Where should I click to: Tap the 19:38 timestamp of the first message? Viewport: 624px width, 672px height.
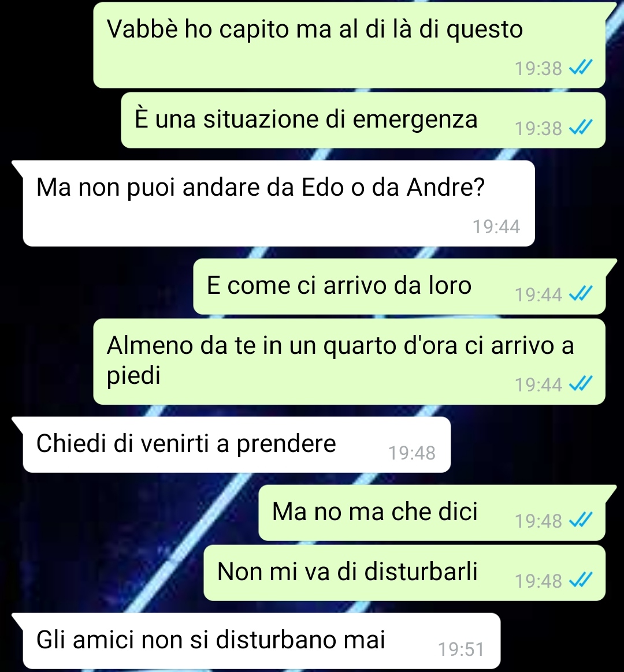pyautogui.click(x=538, y=68)
